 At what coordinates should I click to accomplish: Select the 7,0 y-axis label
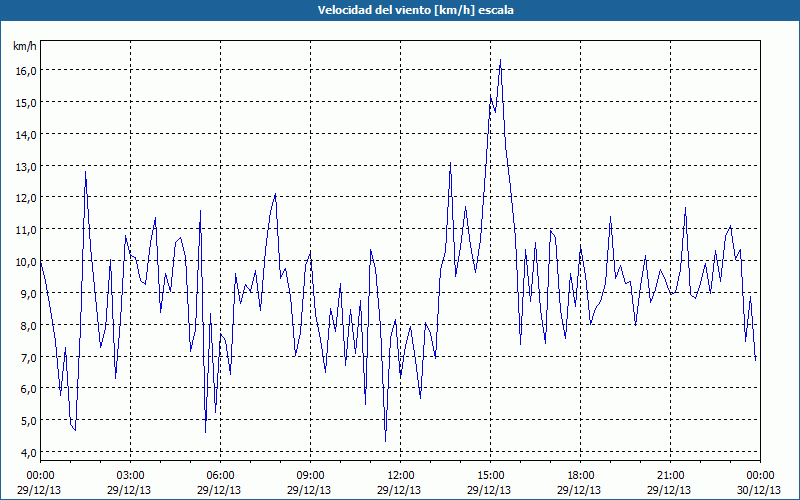point(27,357)
